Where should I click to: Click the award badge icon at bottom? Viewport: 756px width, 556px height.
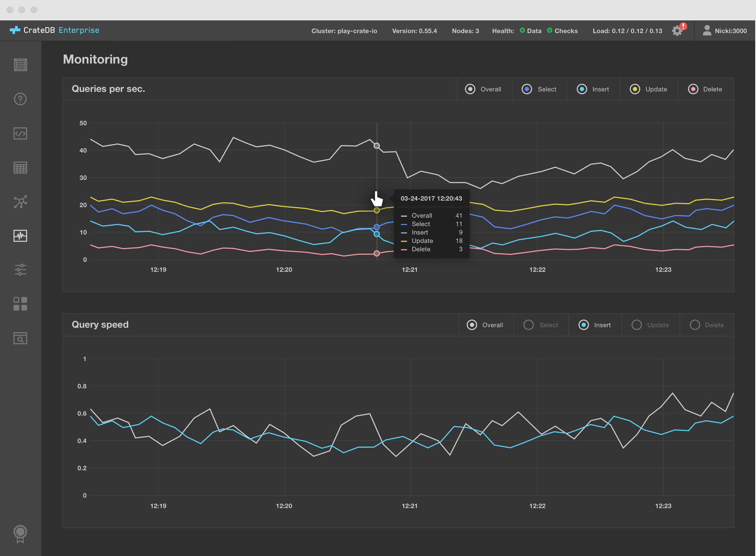coord(20,533)
